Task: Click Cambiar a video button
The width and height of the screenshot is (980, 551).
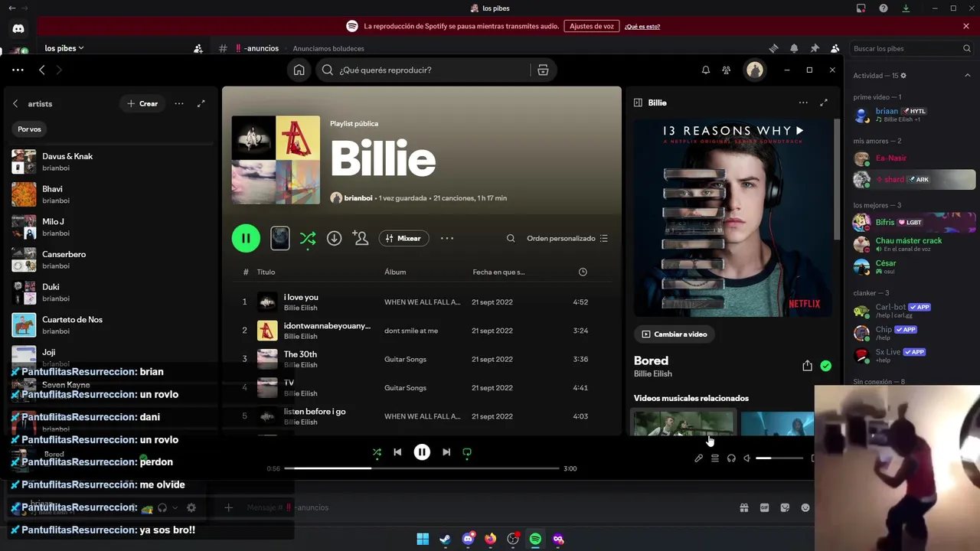Action: click(675, 334)
